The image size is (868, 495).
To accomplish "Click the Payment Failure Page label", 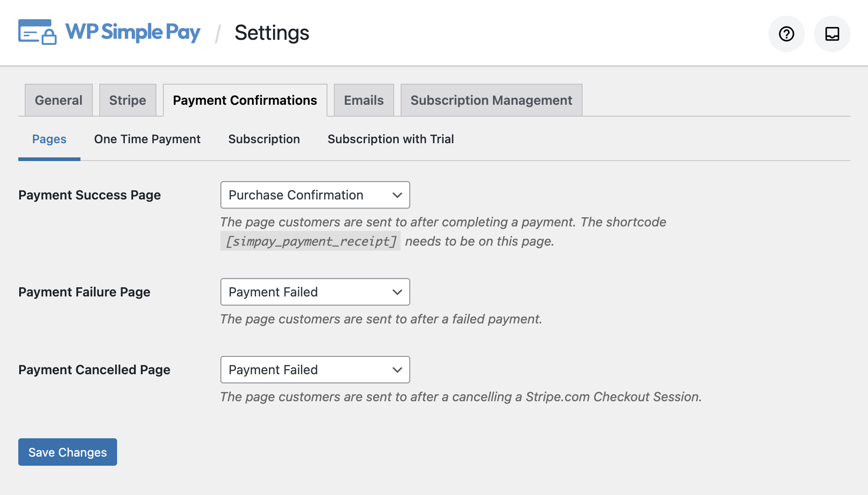I will (x=84, y=292).
